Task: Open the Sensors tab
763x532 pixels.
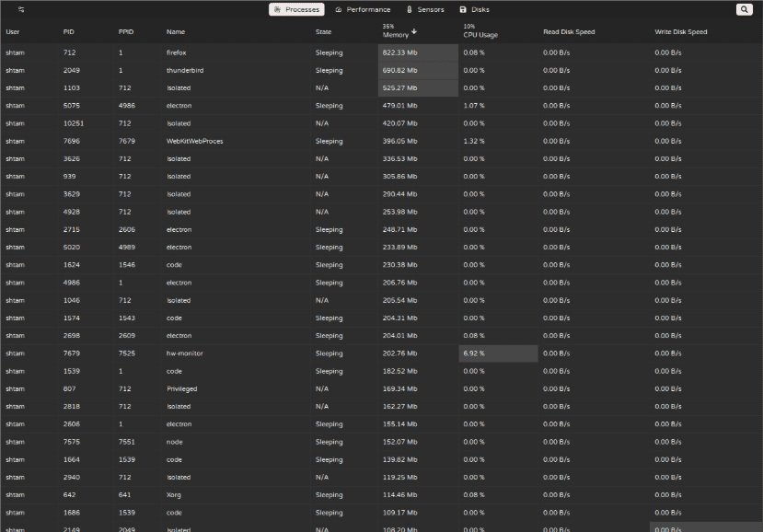Action: pyautogui.click(x=425, y=9)
